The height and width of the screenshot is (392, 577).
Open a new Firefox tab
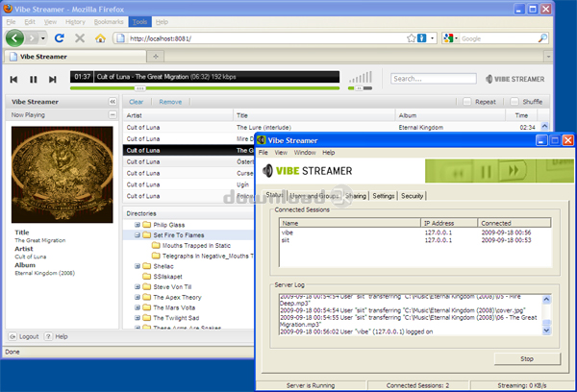[x=156, y=57]
